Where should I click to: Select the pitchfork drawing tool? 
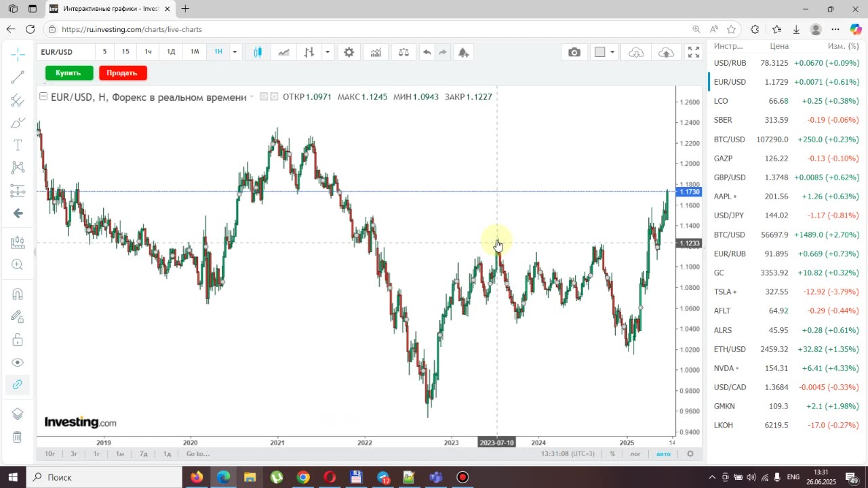[x=18, y=100]
